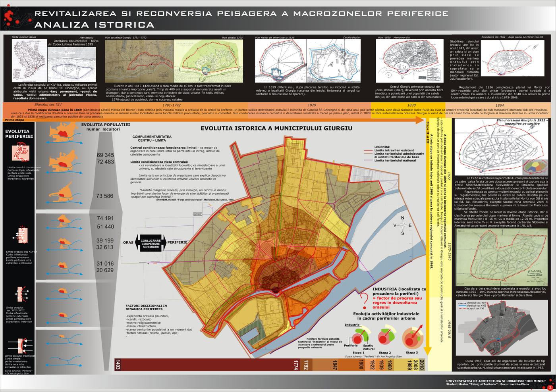Click the 'ANALIZA ISTORICA' heading
Viewport: 556px width, 392px height.
pos(95,25)
